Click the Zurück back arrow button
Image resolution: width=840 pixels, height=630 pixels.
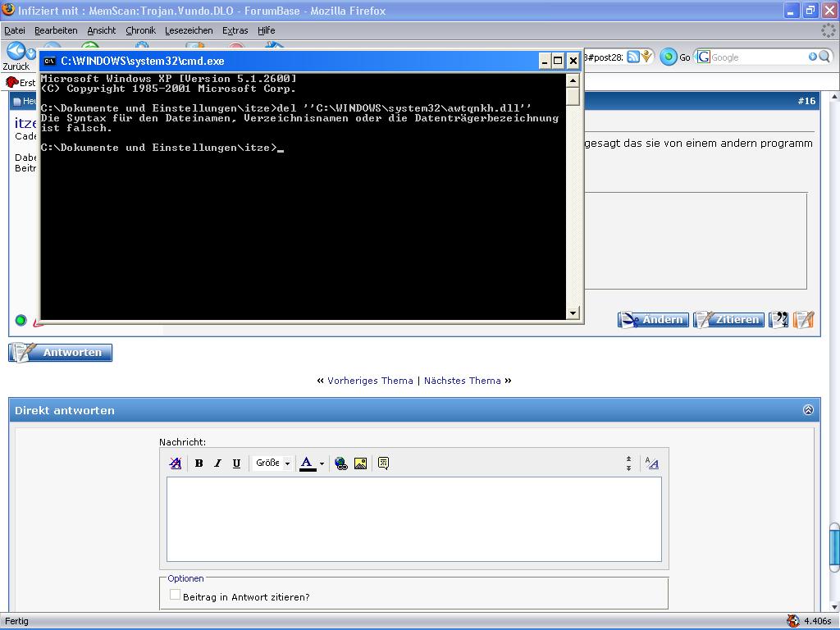tap(16, 52)
